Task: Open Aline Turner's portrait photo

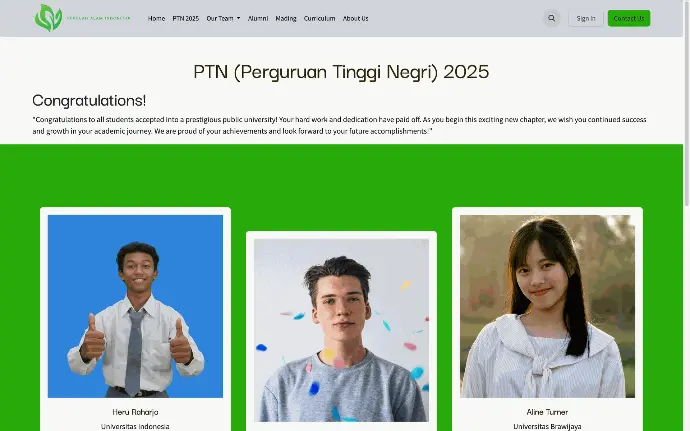Action: tap(547, 306)
